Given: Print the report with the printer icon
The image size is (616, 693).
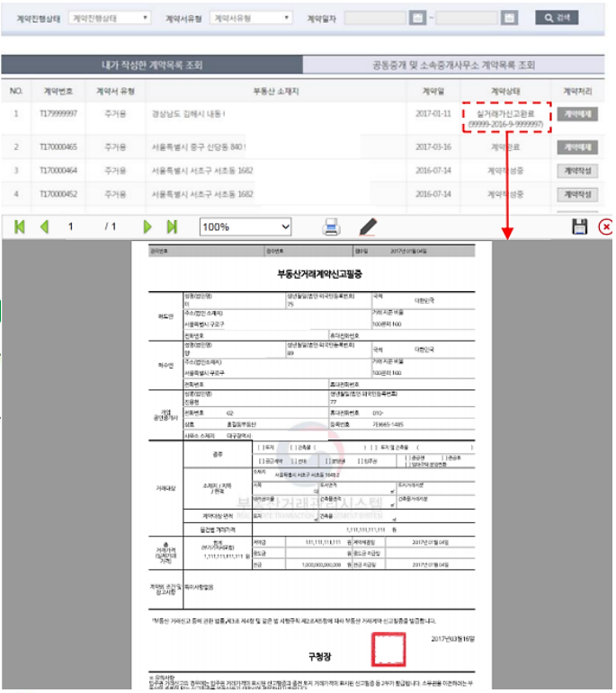Looking at the screenshot, I should [331, 227].
